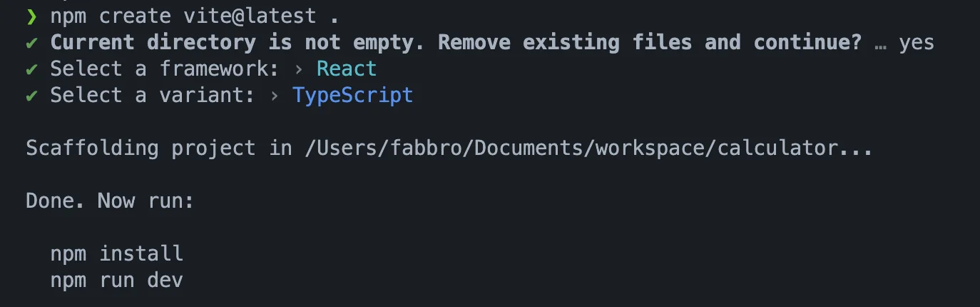Click the checkmark beside the Current directory line
Image resolution: width=980 pixels, height=307 pixels.
[31, 43]
